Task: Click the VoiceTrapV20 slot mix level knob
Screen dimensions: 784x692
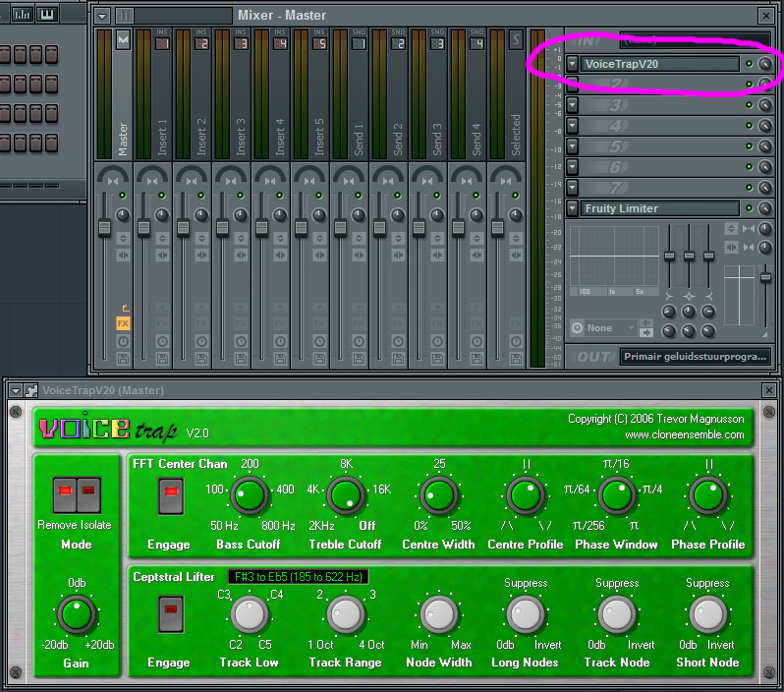Action: tap(764, 64)
